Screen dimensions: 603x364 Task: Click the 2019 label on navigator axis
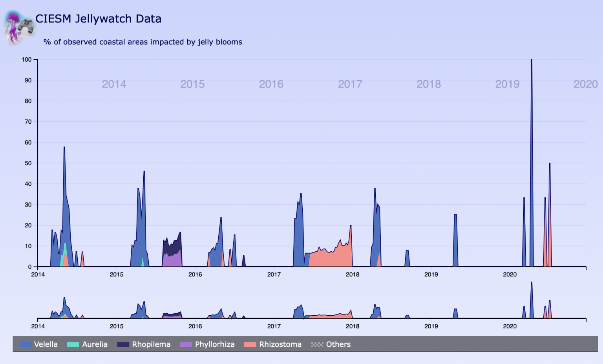click(x=431, y=326)
